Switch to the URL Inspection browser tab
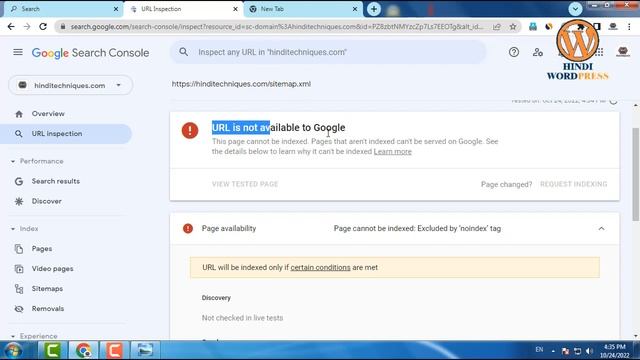640x360 pixels. (x=184, y=9)
